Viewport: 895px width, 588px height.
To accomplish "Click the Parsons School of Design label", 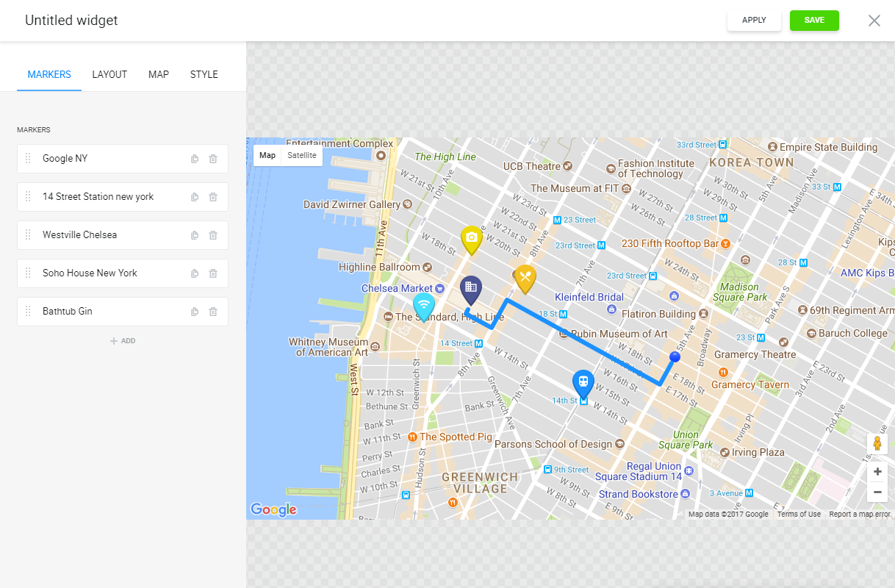I will 553,445.
